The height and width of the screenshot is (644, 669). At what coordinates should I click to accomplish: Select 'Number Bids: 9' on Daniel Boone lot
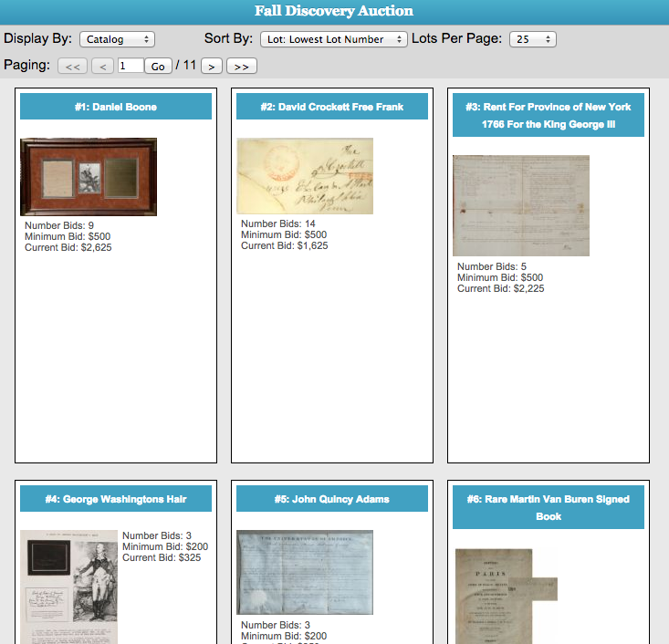pos(59,225)
